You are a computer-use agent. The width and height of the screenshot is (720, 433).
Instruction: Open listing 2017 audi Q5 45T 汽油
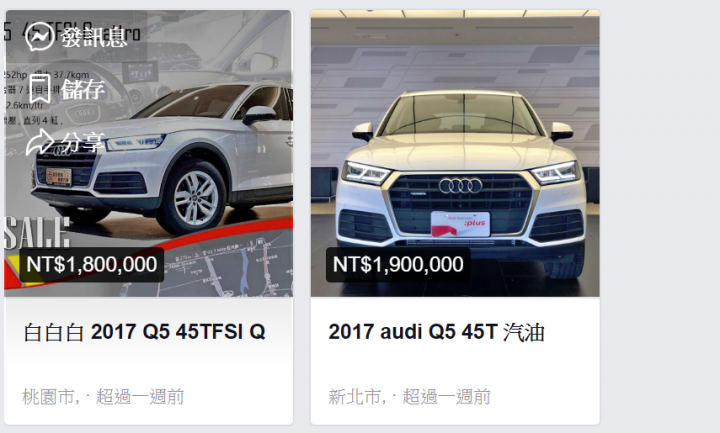436,332
